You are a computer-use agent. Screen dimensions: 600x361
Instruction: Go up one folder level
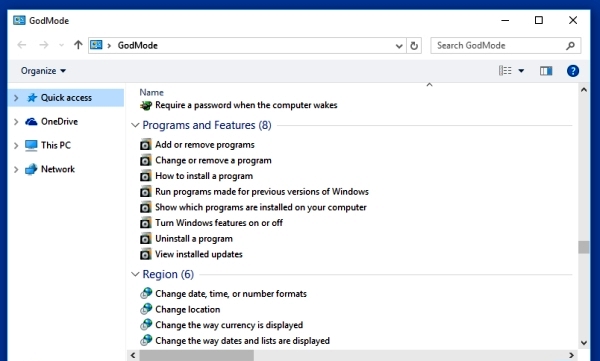coord(78,45)
